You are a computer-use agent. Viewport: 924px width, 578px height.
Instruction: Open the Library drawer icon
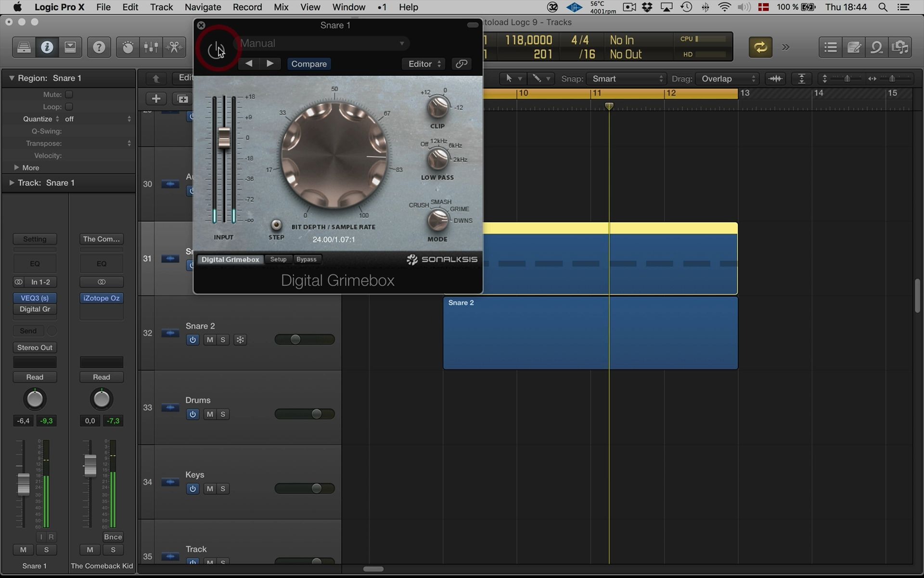[24, 47]
